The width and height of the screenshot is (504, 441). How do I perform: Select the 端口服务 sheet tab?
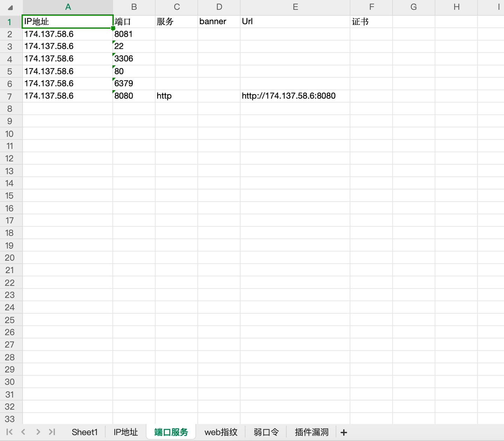(x=171, y=432)
